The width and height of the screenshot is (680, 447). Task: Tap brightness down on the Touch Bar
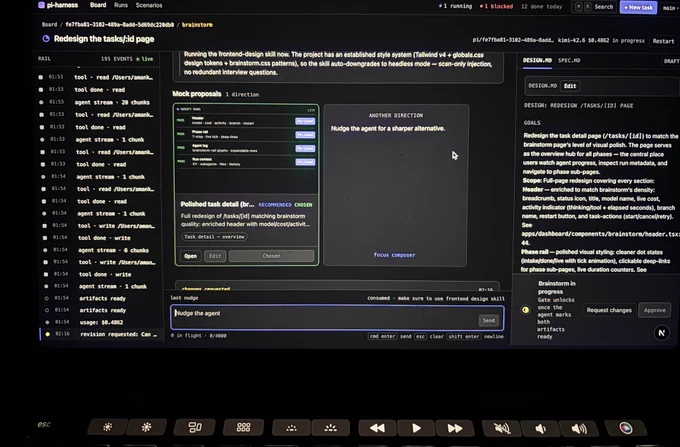click(x=108, y=427)
